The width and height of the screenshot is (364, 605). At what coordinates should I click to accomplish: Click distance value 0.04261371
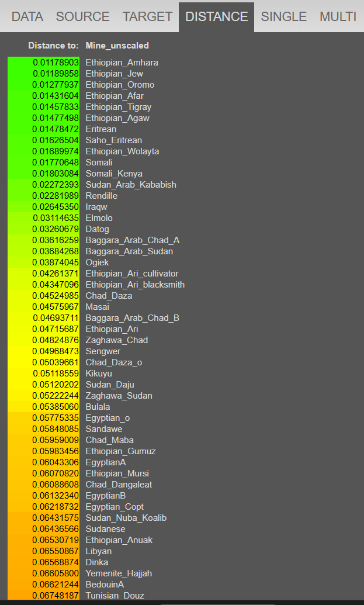(x=56, y=274)
